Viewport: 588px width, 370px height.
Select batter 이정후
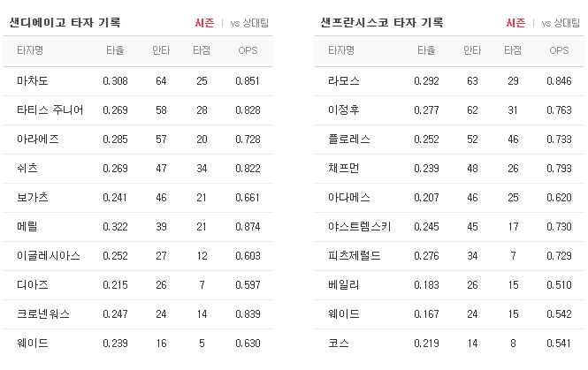point(343,110)
